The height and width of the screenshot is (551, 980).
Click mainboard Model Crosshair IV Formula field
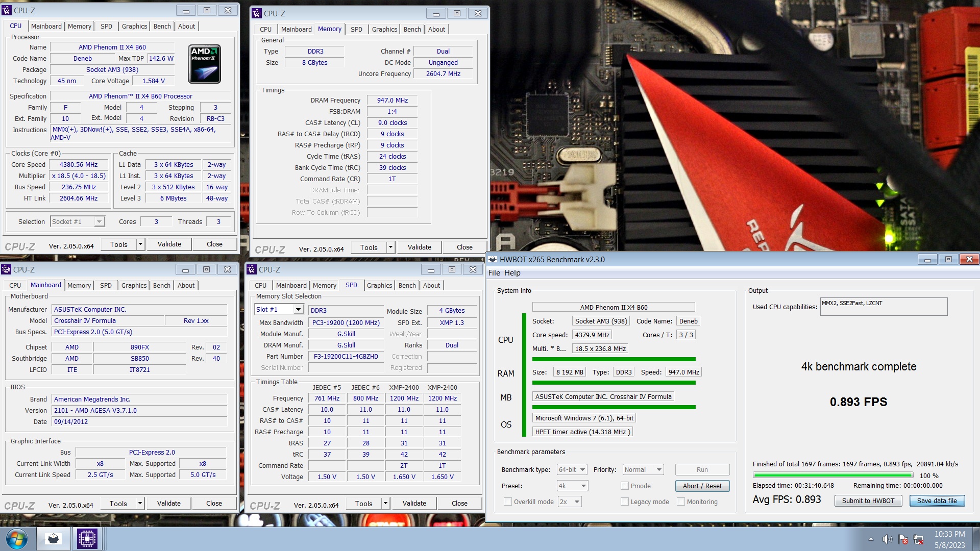pyautogui.click(x=108, y=320)
